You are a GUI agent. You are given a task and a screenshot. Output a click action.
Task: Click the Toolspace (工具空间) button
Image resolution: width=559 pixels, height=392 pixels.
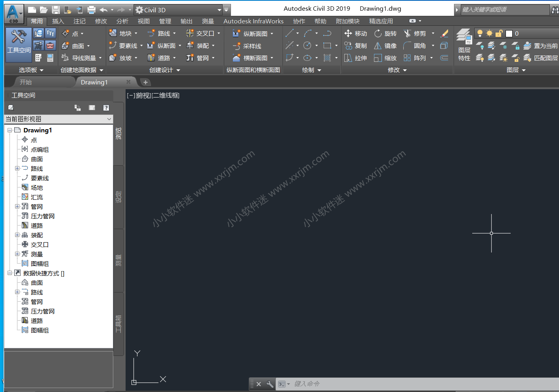pos(19,45)
